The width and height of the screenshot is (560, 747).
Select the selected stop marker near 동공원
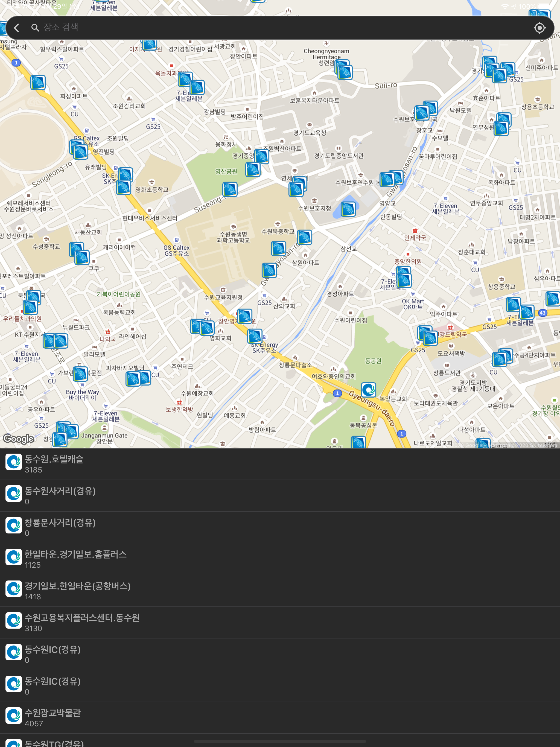point(369,390)
